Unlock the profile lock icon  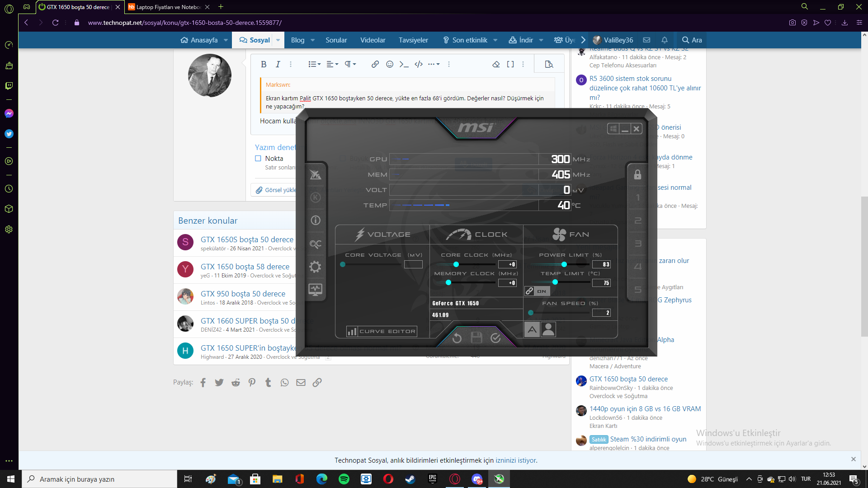point(637,174)
